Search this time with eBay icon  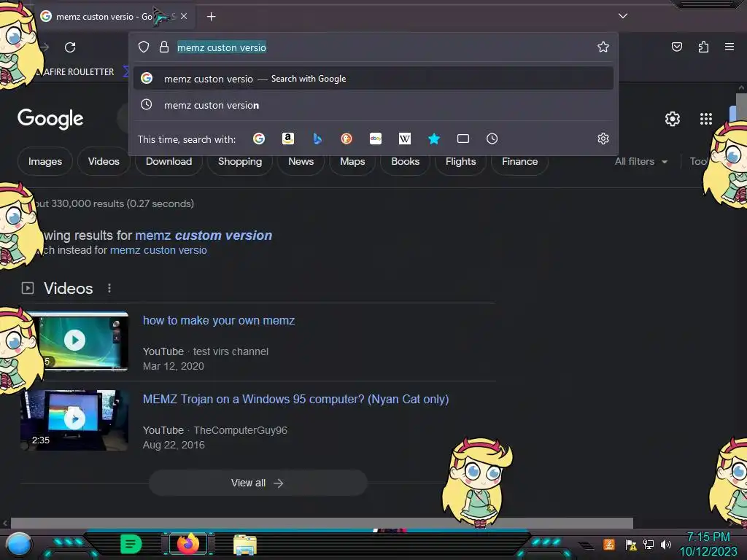pyautogui.click(x=376, y=139)
